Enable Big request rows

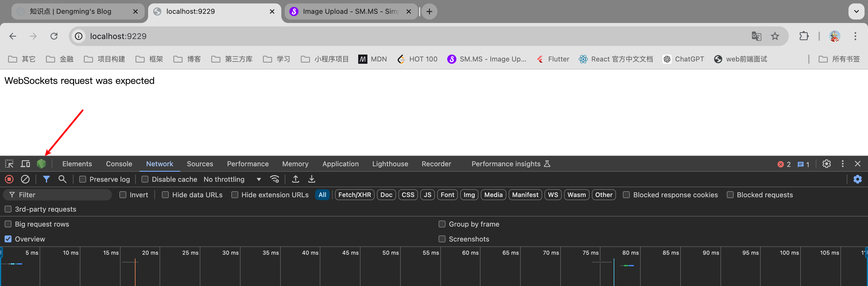pos(8,224)
